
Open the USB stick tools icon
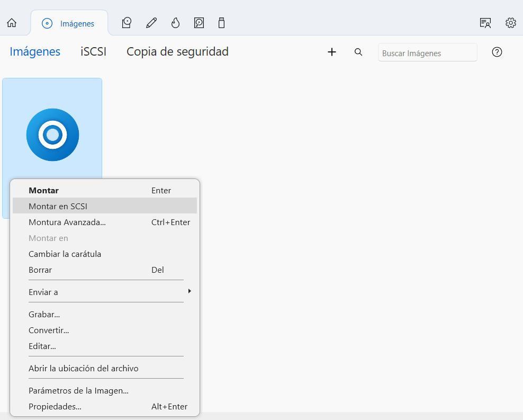[221, 23]
